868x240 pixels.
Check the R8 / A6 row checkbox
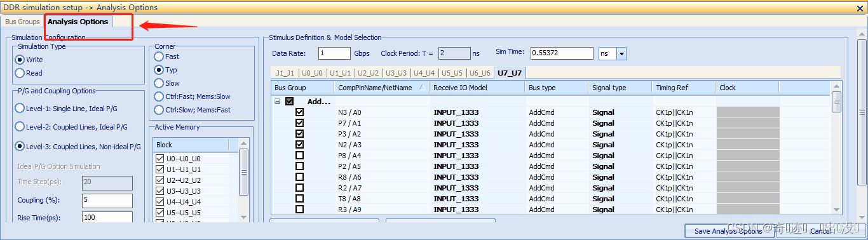(299, 177)
